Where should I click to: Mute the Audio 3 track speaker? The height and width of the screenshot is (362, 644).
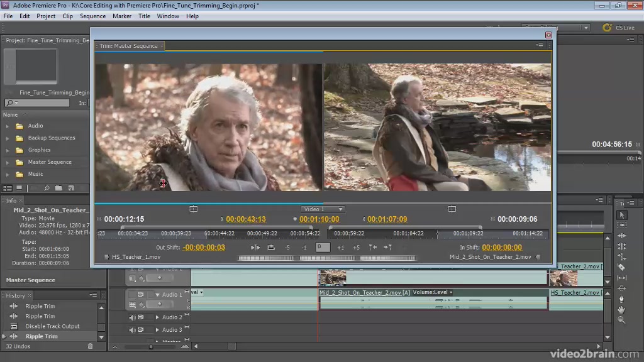(132, 330)
